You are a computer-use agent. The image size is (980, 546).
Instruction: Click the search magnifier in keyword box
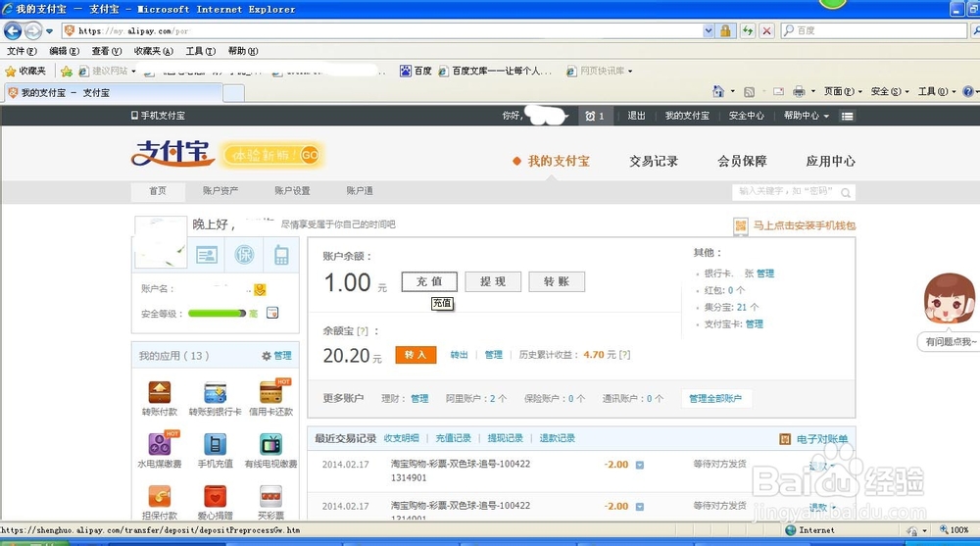(x=845, y=193)
